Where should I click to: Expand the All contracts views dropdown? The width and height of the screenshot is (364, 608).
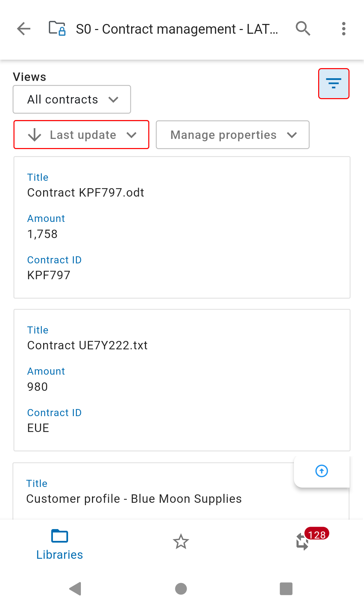point(72,99)
